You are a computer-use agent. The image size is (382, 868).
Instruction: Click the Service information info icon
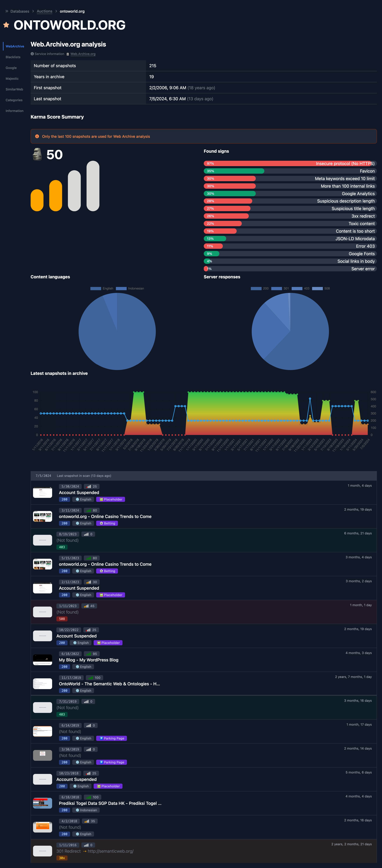tap(32, 54)
